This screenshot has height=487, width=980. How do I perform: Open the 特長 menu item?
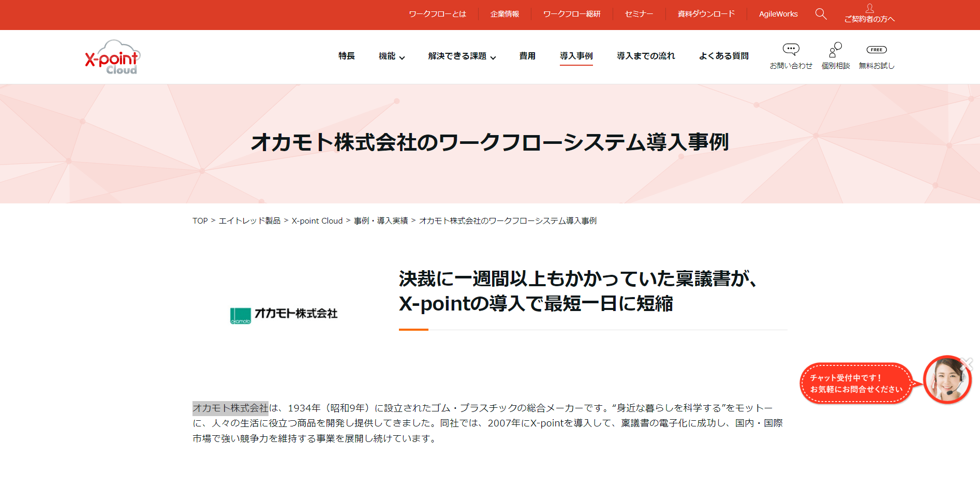point(347,56)
